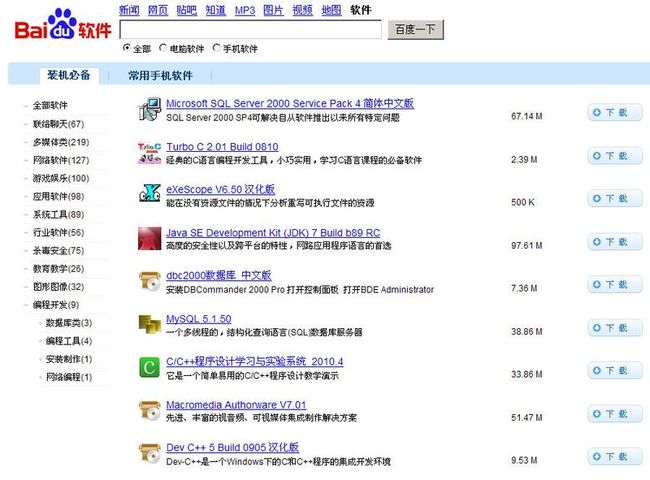
Task: Open the 贴吧 top navigation link
Action: 187,10
